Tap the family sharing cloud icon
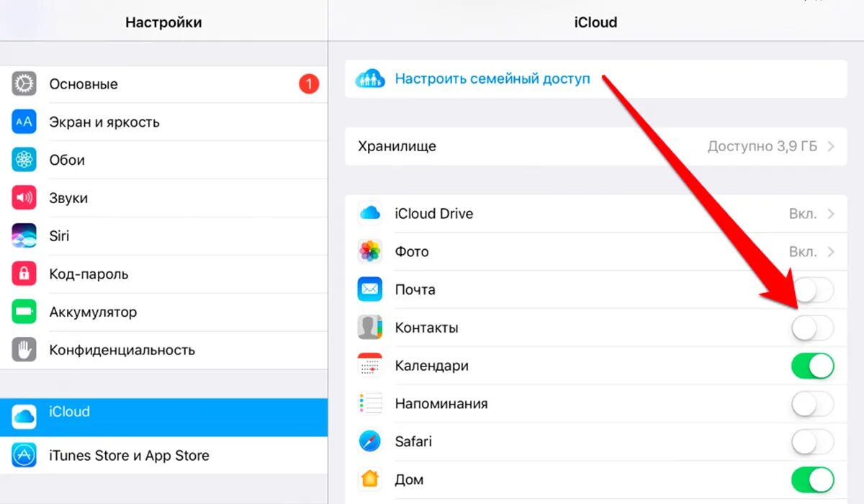 [x=370, y=78]
